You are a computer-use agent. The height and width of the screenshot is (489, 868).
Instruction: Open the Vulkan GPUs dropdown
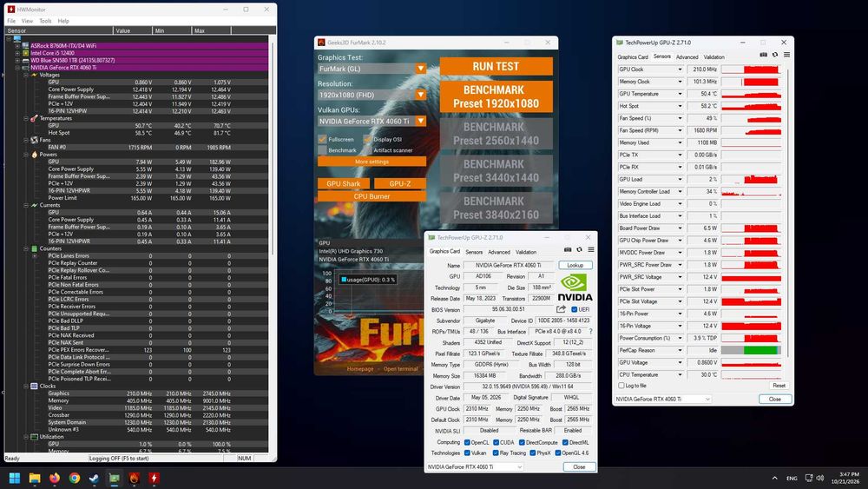tap(421, 121)
